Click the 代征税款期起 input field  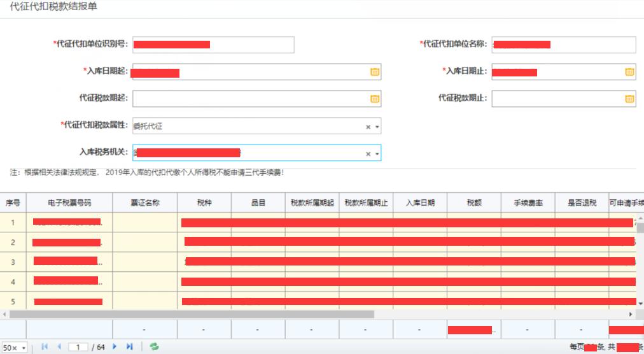[x=248, y=99]
